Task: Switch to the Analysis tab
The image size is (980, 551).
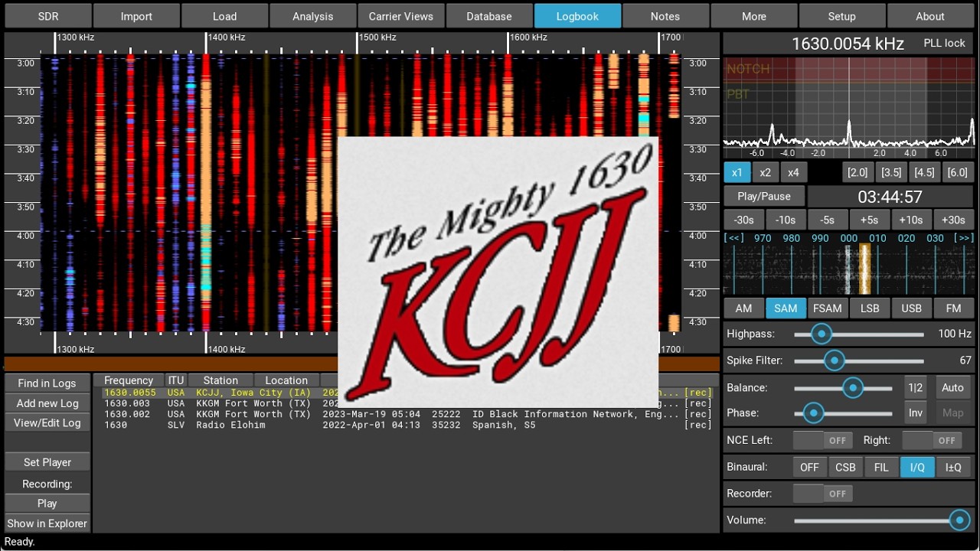Action: [x=312, y=16]
